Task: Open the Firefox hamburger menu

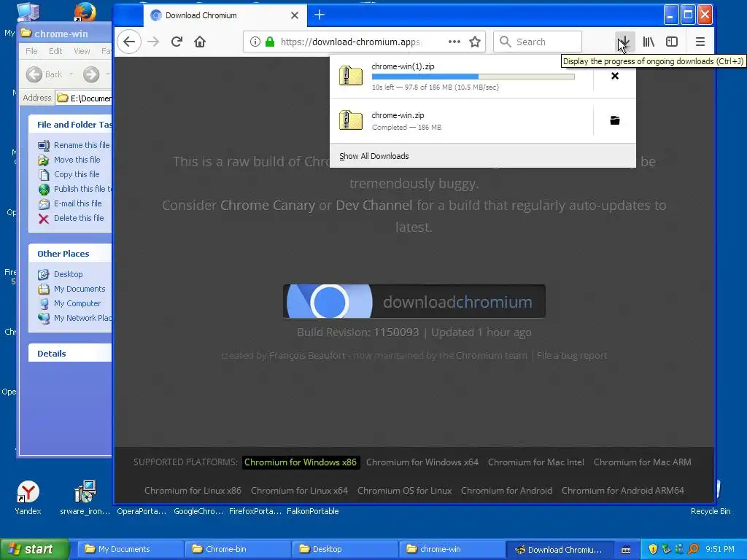Action: tap(700, 42)
